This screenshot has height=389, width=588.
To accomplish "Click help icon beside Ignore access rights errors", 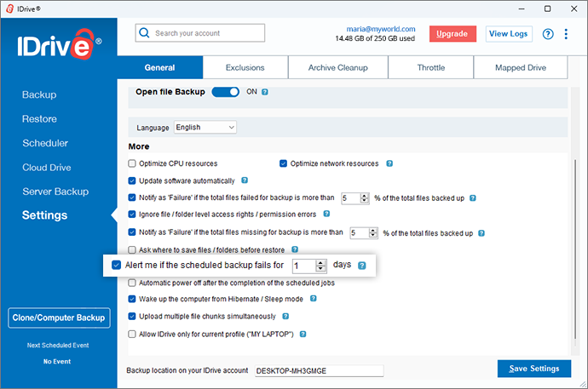I will (326, 214).
